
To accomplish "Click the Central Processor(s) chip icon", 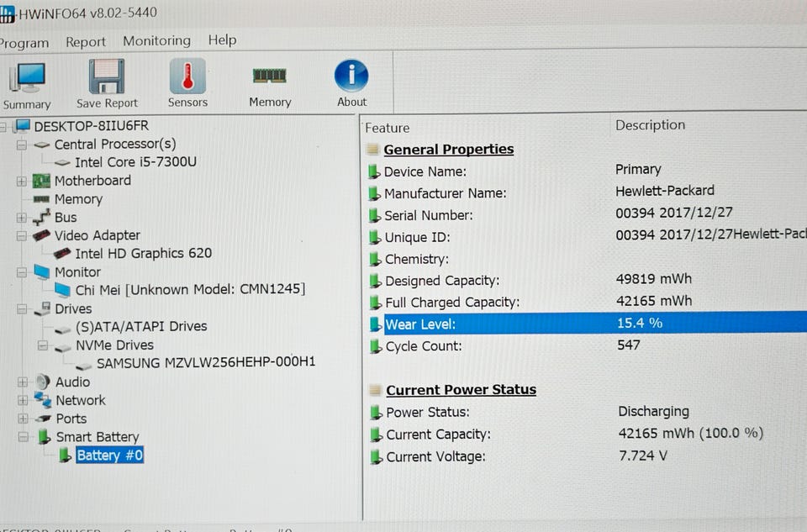I will coord(42,145).
